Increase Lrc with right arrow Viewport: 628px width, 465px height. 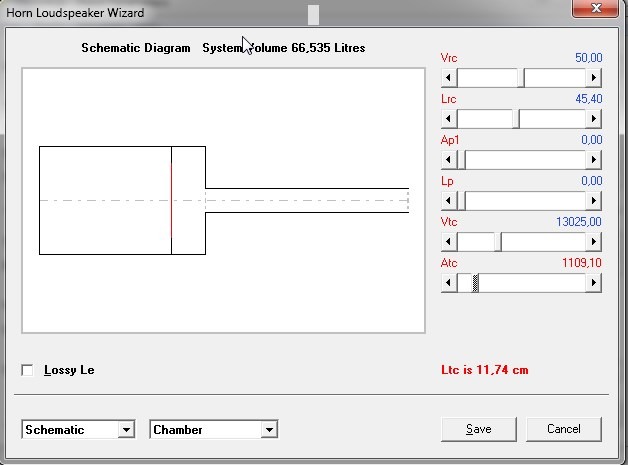coord(594,119)
